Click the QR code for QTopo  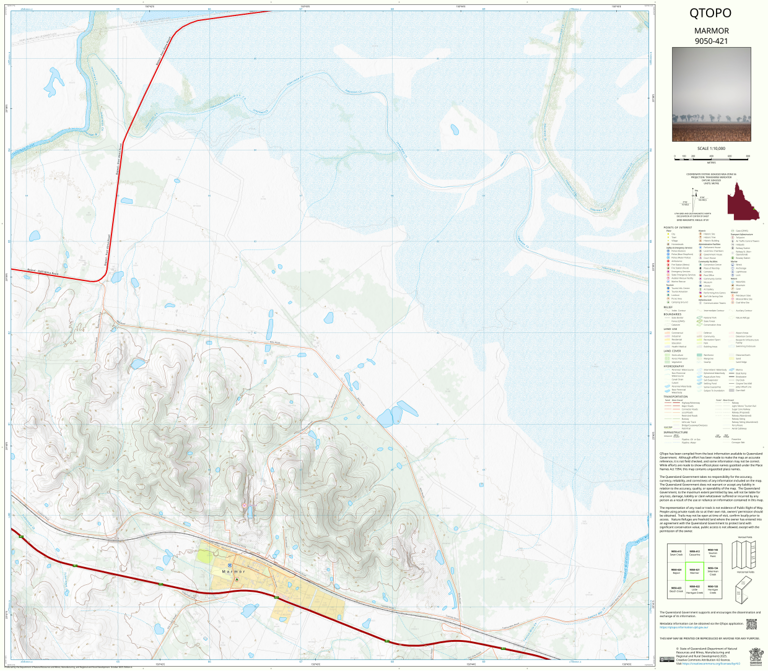(751, 624)
